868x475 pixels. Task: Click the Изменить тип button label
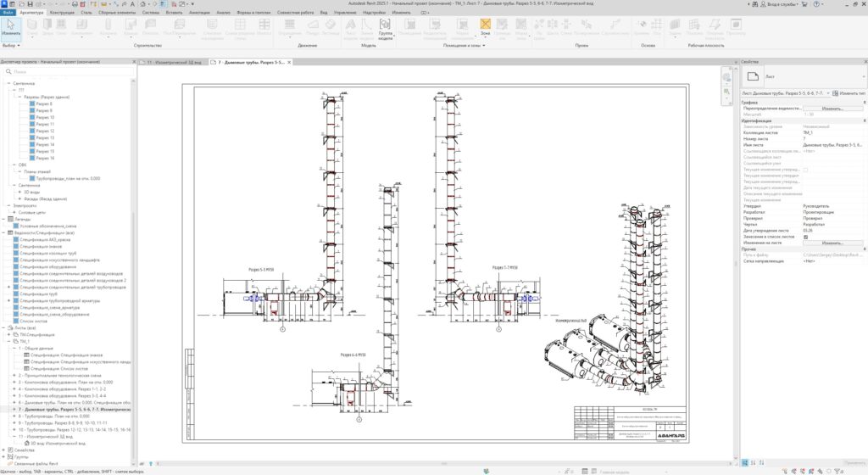point(852,93)
